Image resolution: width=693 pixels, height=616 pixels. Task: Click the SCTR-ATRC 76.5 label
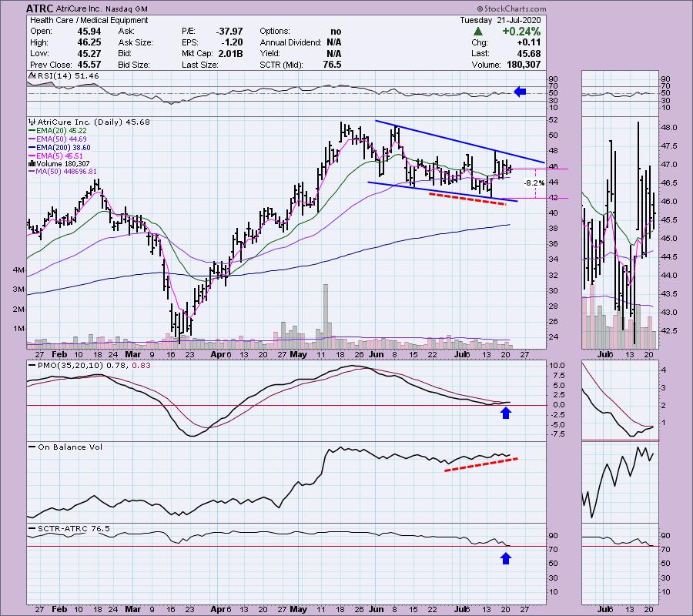(74, 528)
